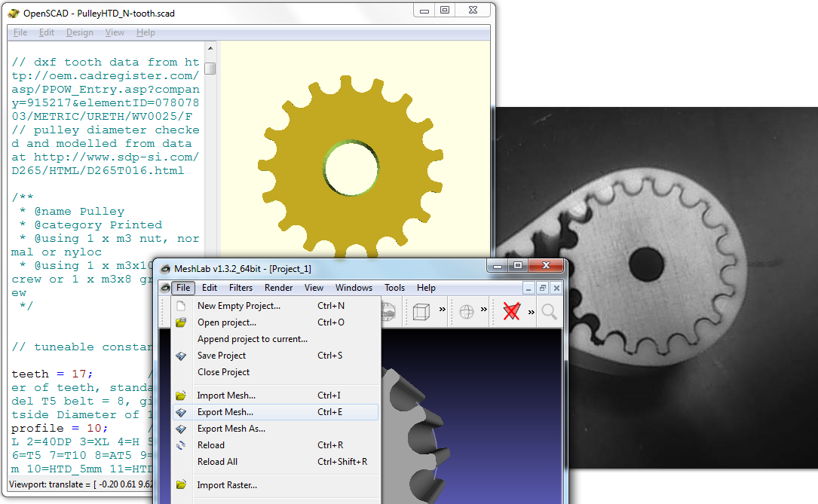Open the Filters menu in MeshLab
Screen dimensions: 818x504
pos(240,288)
